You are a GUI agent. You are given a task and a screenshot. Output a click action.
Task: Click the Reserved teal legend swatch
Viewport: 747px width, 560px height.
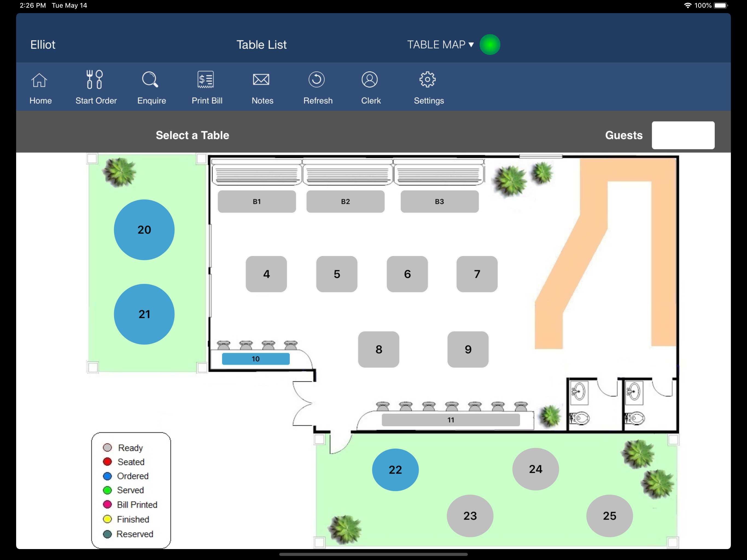point(107,534)
